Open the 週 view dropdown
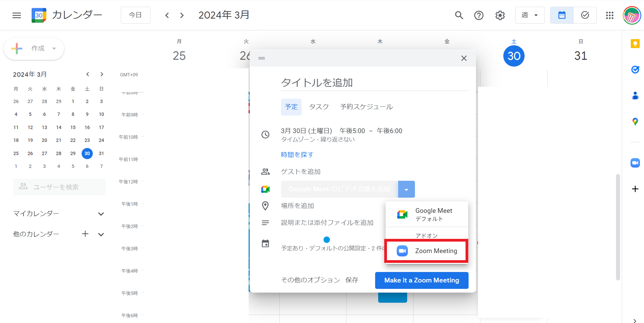The height and width of the screenshot is (323, 644). (530, 15)
